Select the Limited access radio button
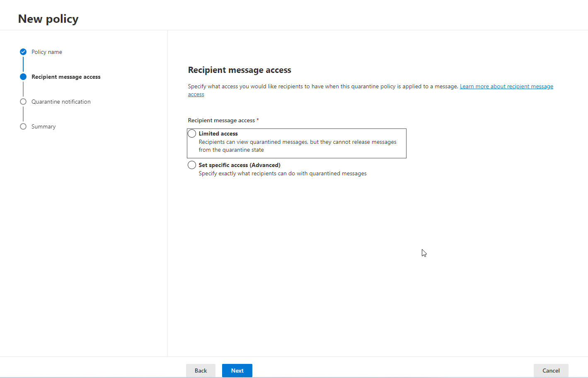This screenshot has height=378, width=588. [192, 133]
